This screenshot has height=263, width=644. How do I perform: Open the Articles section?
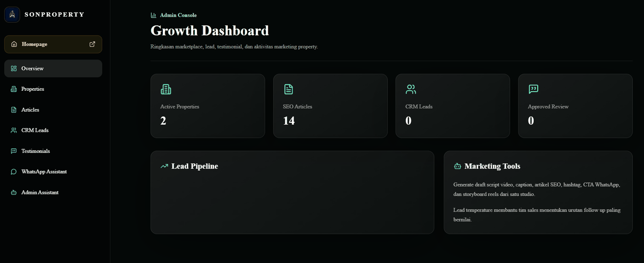53,110
